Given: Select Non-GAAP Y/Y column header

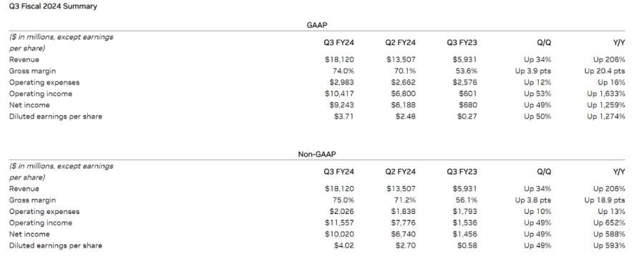Looking at the screenshot, I should [618, 172].
